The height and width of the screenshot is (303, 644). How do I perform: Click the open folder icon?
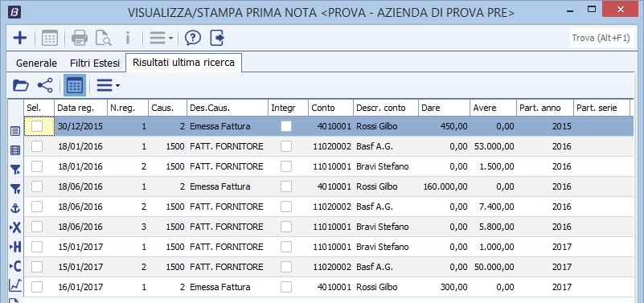point(21,85)
